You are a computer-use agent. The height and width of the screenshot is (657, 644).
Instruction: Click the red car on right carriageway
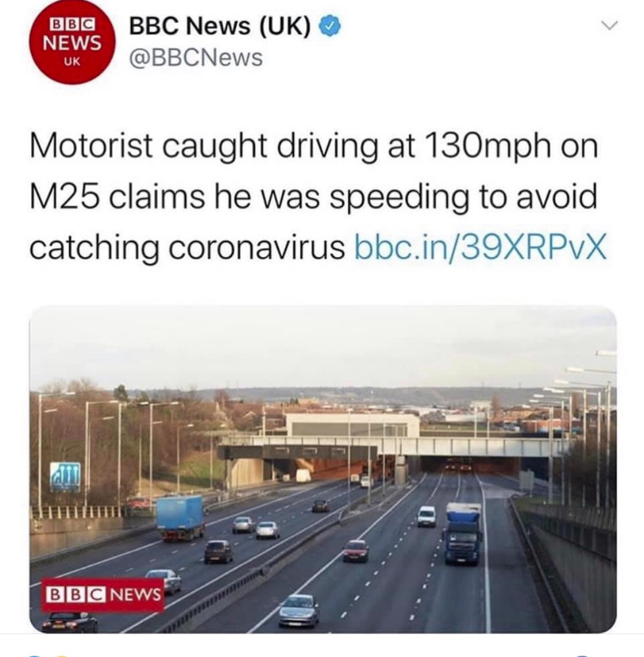click(x=356, y=550)
